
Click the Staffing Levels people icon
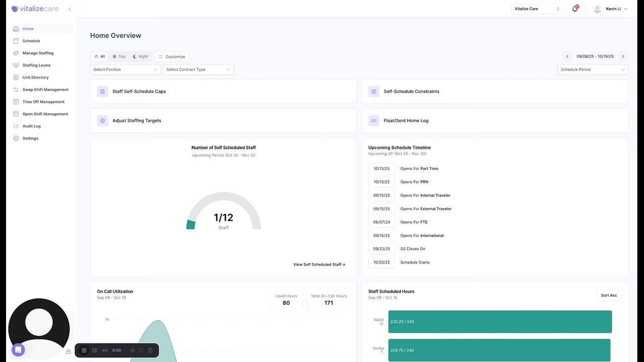click(16, 65)
